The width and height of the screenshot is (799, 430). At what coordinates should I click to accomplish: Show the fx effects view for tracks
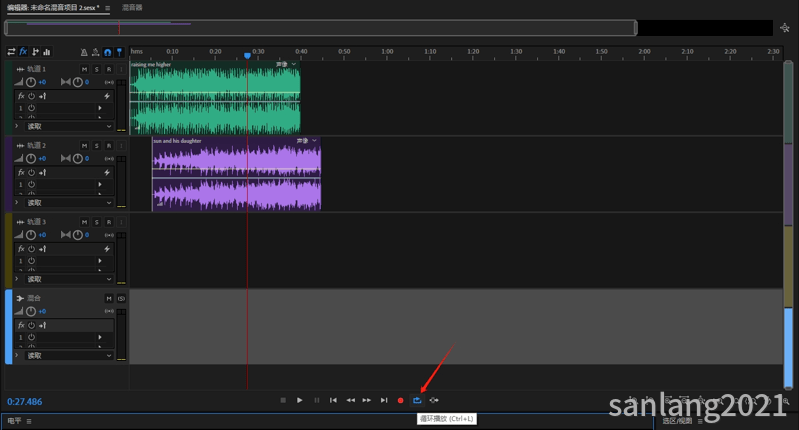tap(23, 51)
